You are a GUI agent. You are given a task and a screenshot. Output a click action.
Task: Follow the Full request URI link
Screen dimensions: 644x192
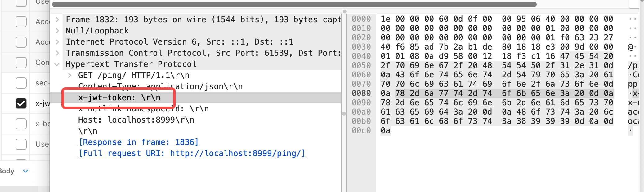click(x=192, y=153)
